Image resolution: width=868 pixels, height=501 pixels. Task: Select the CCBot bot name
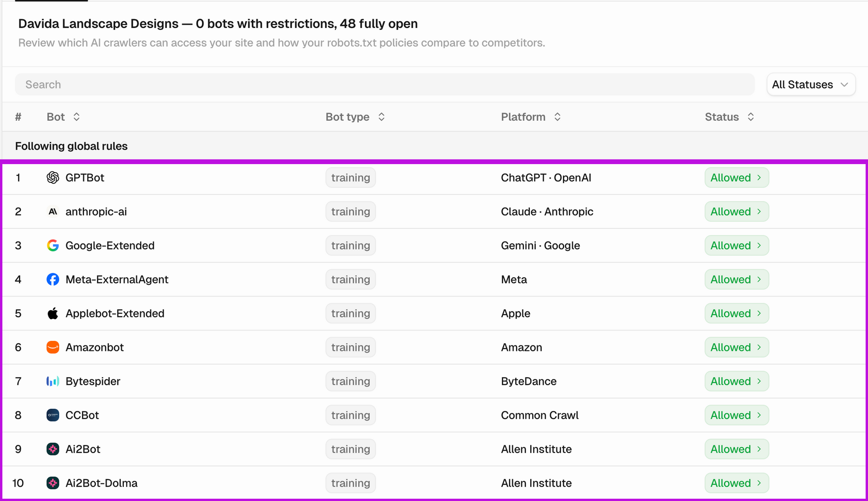coord(82,415)
